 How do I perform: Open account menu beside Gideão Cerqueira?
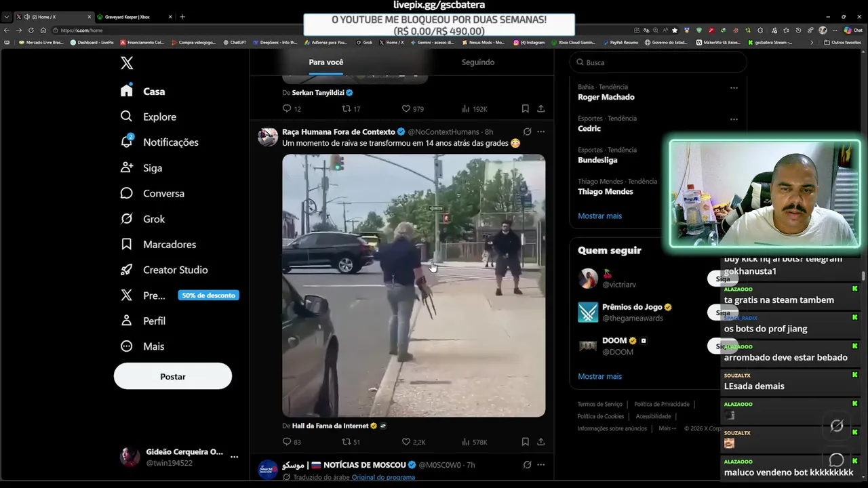pos(234,457)
